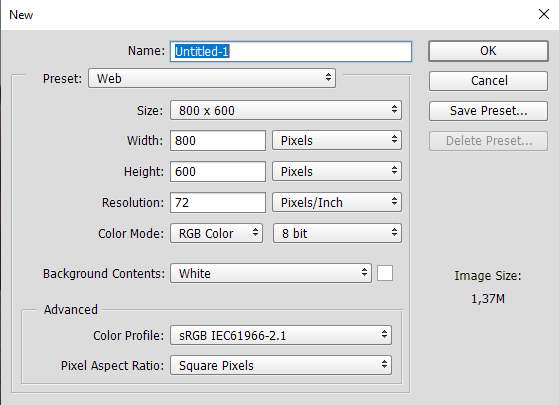Click the white background color swatch

tap(385, 273)
